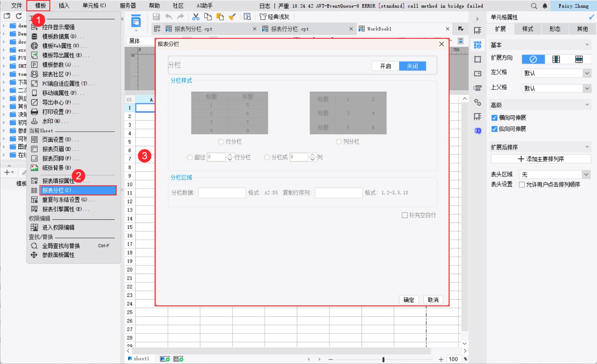Screen dimensions: 597x364
Task: Click the 分栏数据 input field
Action: click(222, 193)
